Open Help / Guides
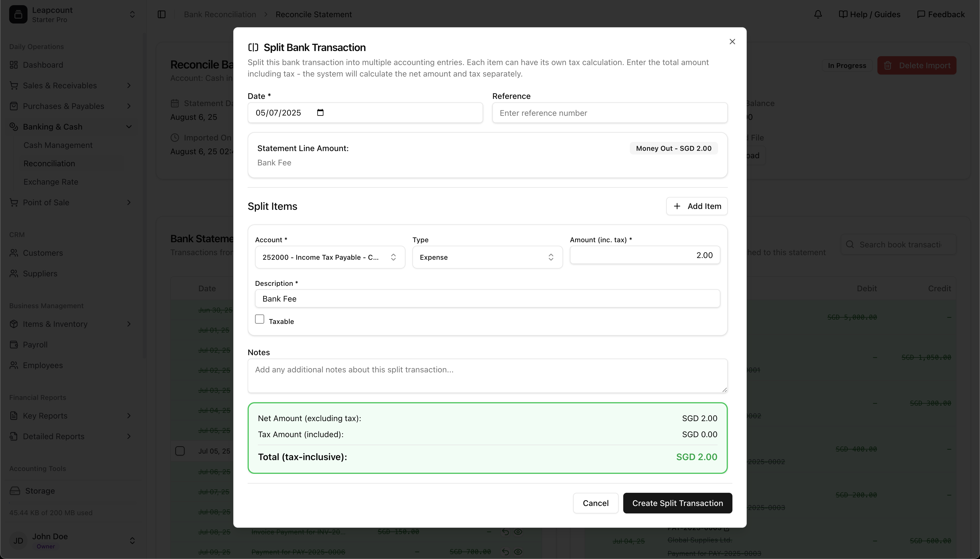980x559 pixels. coord(869,14)
